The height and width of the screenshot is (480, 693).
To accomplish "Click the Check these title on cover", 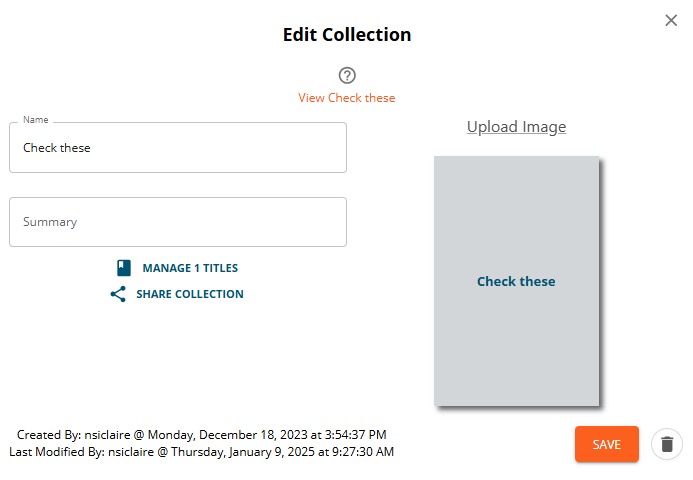I will coord(516,282).
